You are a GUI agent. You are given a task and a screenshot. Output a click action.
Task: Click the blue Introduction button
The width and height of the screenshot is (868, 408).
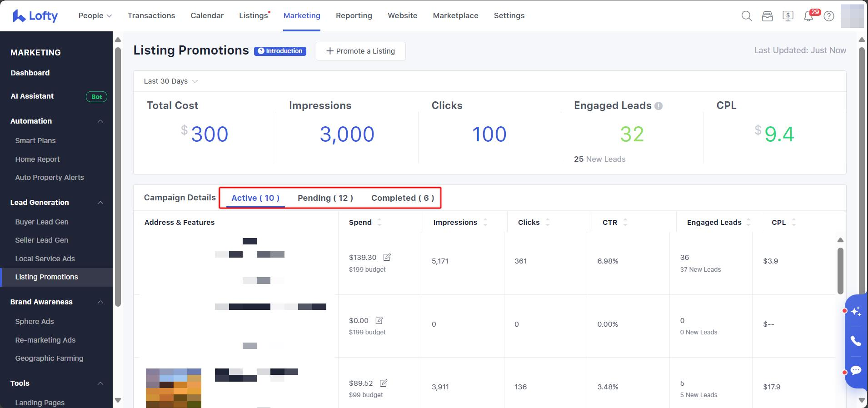280,51
